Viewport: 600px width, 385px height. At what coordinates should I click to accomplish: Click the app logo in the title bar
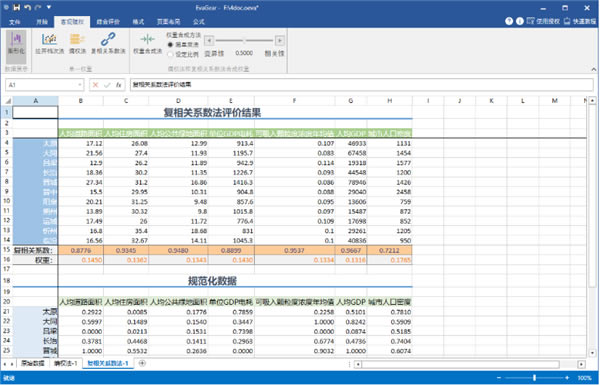click(x=6, y=7)
